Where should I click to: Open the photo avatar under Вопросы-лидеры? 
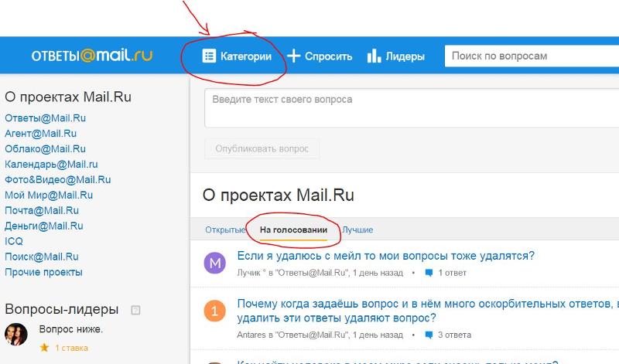pyautogui.click(x=15, y=335)
